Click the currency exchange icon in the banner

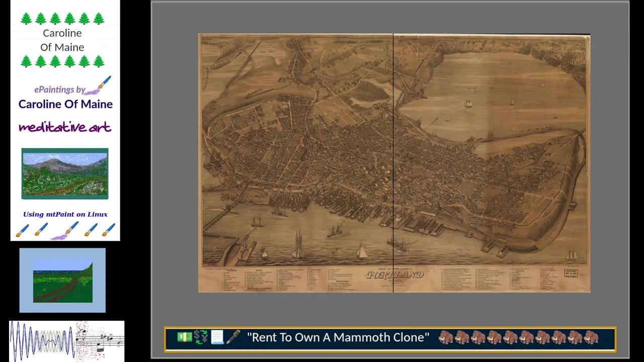200,337
